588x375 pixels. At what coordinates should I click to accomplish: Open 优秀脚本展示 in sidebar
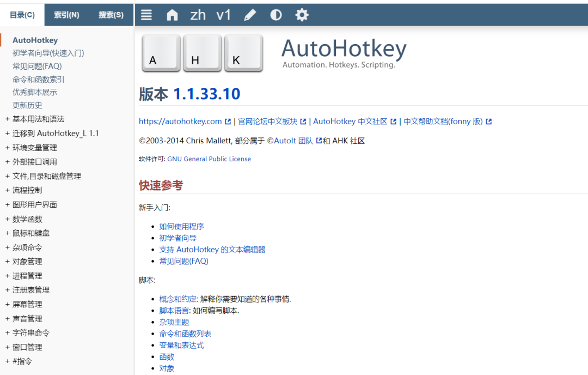point(35,92)
